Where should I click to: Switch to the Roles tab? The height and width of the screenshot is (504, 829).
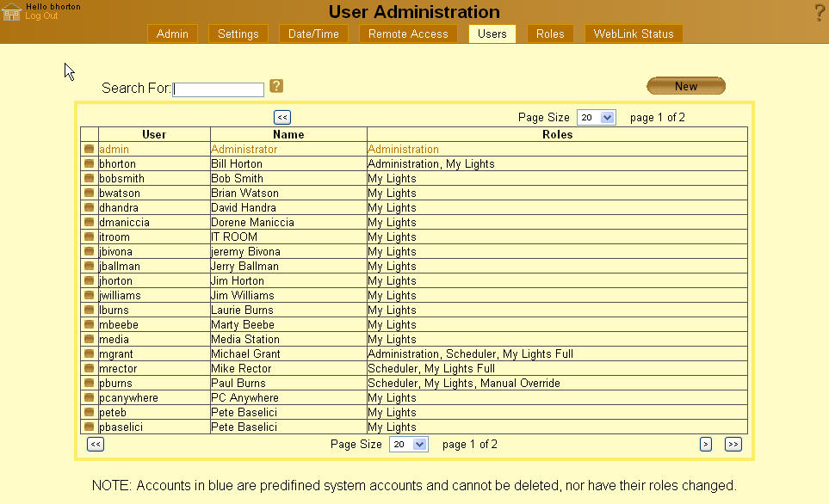coord(549,34)
